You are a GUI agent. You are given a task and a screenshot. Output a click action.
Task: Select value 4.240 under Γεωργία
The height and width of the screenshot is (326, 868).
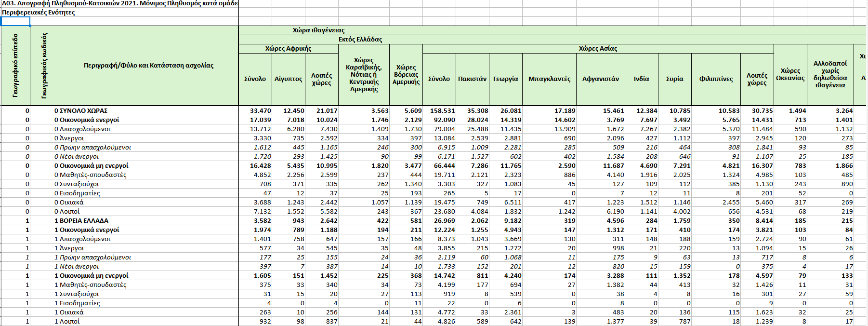(x=513, y=276)
